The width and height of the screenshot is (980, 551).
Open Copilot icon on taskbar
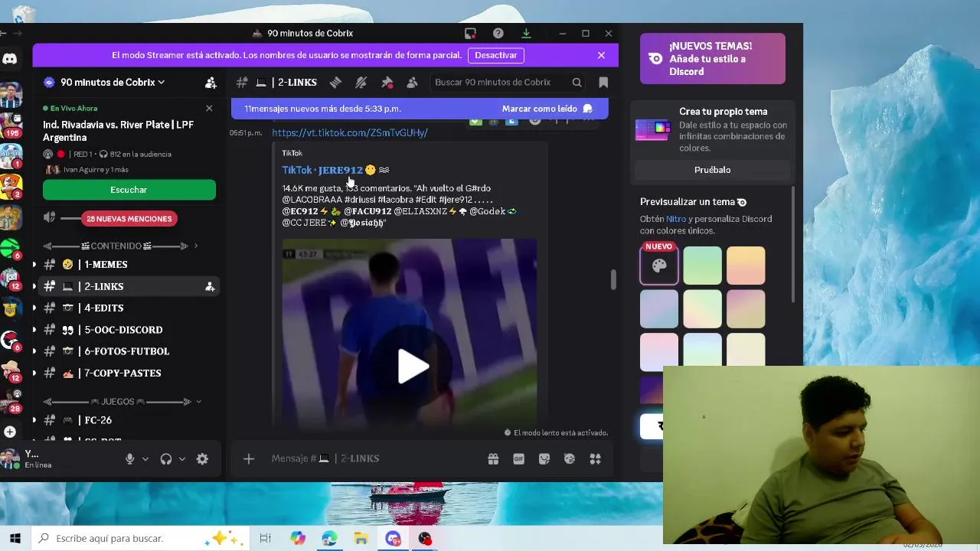(x=298, y=538)
